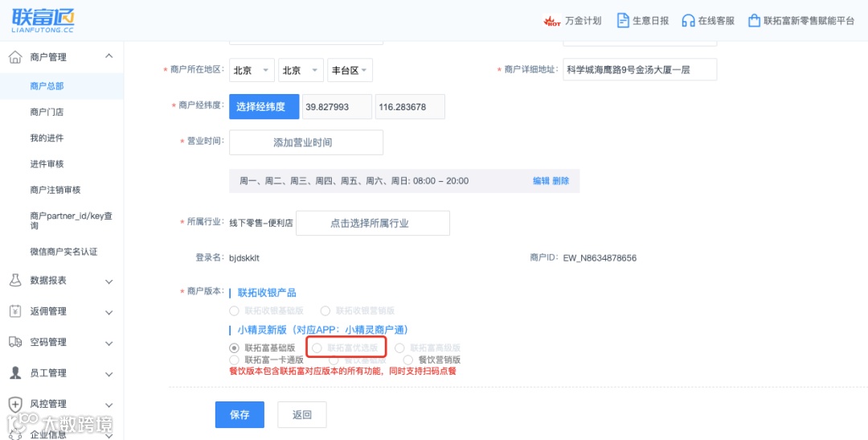
Task: Open the 在线客服 link
Action: 716,21
